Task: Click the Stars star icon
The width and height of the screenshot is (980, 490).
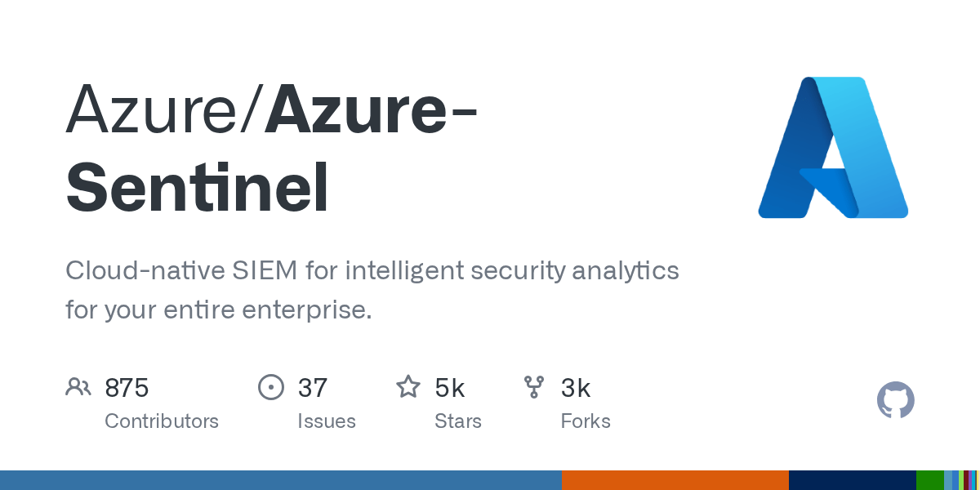Action: (x=408, y=386)
